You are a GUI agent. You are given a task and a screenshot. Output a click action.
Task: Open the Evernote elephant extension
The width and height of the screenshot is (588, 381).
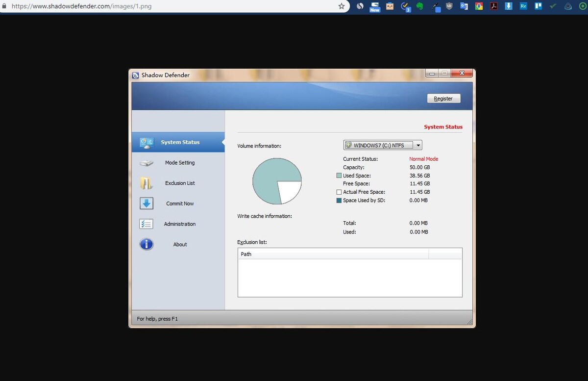click(x=419, y=6)
